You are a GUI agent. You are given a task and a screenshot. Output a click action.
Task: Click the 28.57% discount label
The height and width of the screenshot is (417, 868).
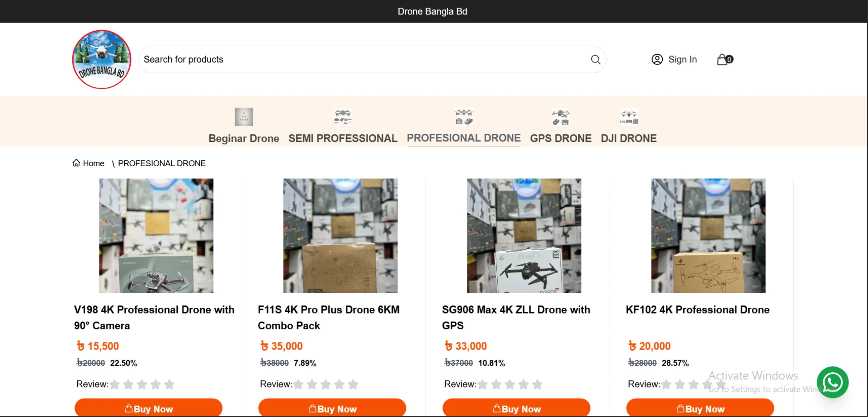(x=675, y=363)
